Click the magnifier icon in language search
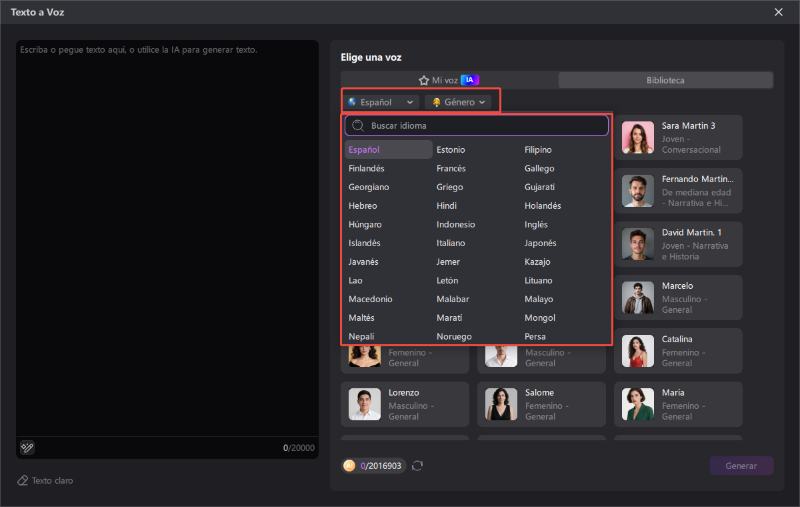The height and width of the screenshot is (507, 800). click(x=358, y=125)
